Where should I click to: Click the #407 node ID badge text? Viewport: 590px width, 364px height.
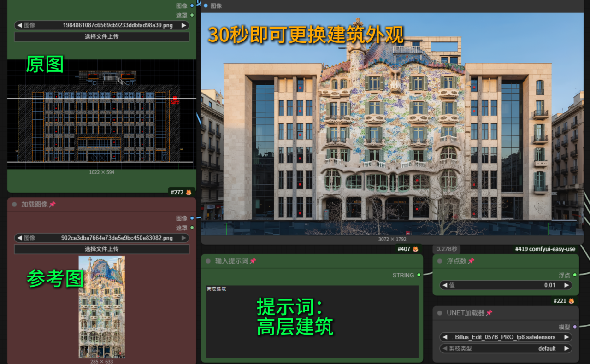tap(404, 249)
